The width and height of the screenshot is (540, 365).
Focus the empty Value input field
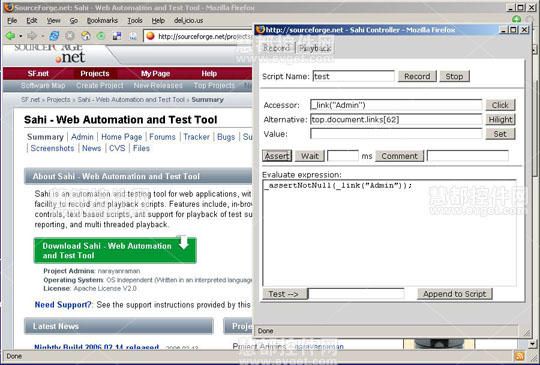pyautogui.click(x=396, y=134)
